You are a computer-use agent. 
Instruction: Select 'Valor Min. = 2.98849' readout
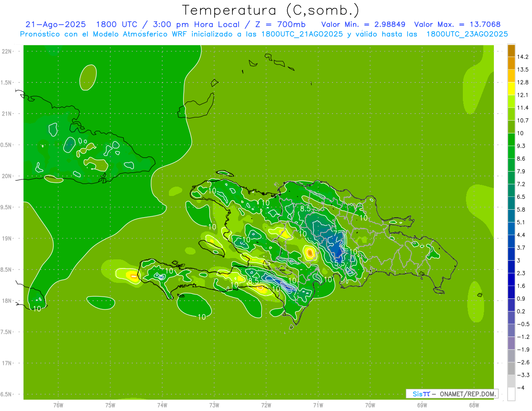[363, 24]
